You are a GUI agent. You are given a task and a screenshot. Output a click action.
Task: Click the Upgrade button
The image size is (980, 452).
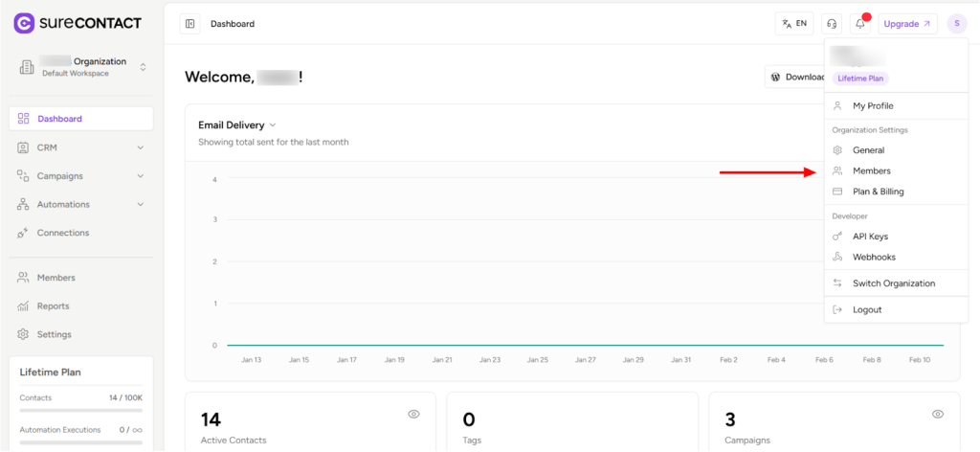pos(906,24)
